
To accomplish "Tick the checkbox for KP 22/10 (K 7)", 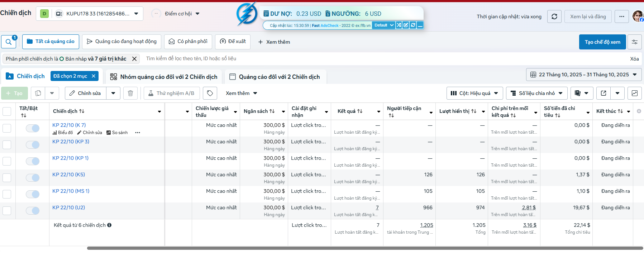I will click(7, 128).
